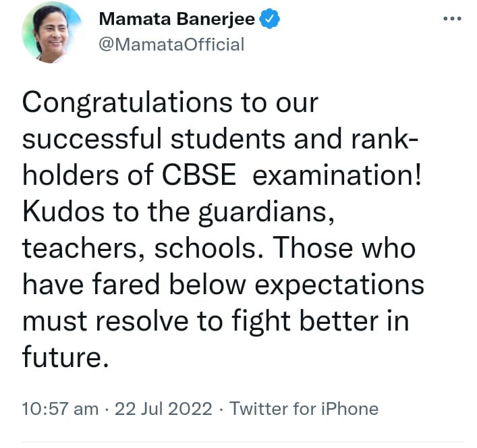Select the word Congratulations in the tweet
Screen dimensions: 477x448
tap(127, 103)
